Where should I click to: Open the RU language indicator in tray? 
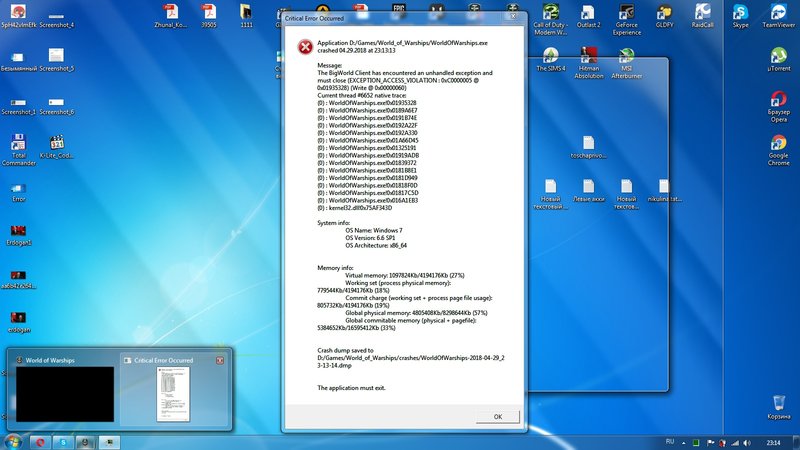click(670, 442)
